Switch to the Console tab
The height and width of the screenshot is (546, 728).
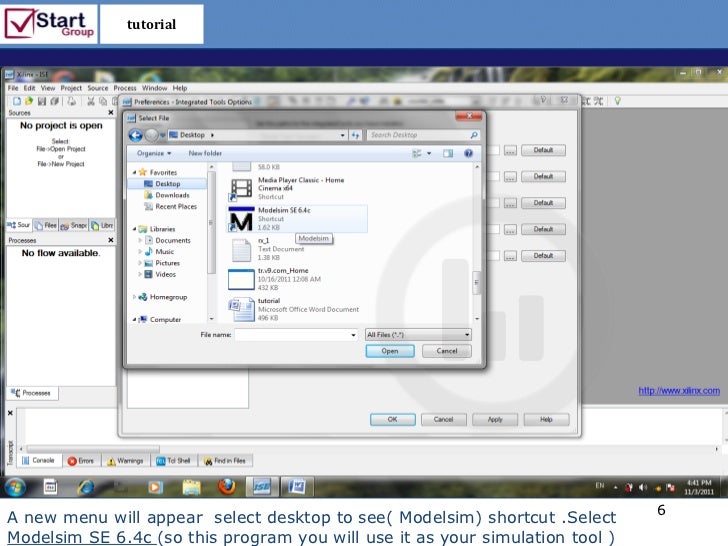(39, 461)
